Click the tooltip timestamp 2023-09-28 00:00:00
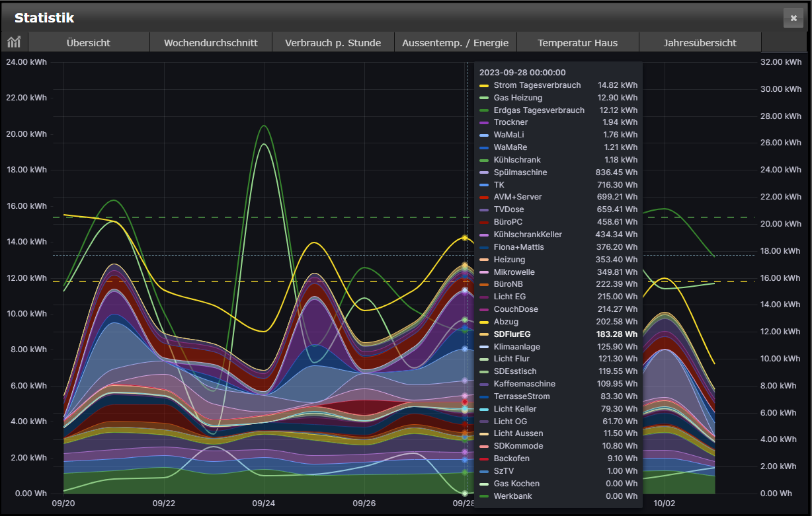Viewport: 812px width, 516px height. pos(522,73)
